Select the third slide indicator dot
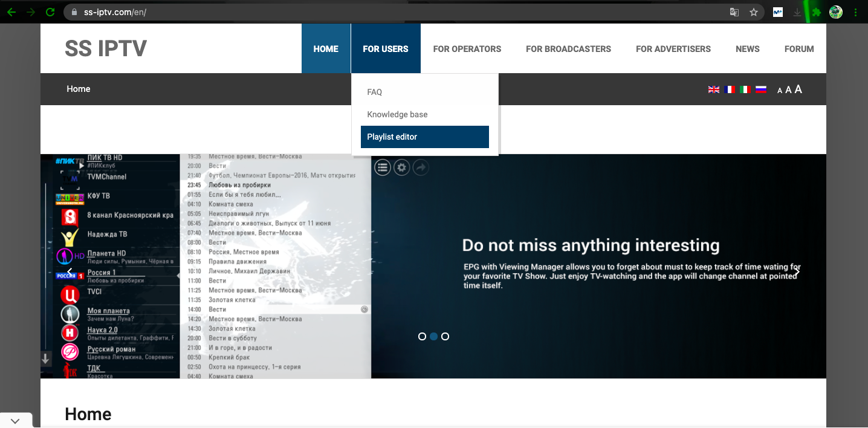The height and width of the screenshot is (428, 868). [x=445, y=337]
